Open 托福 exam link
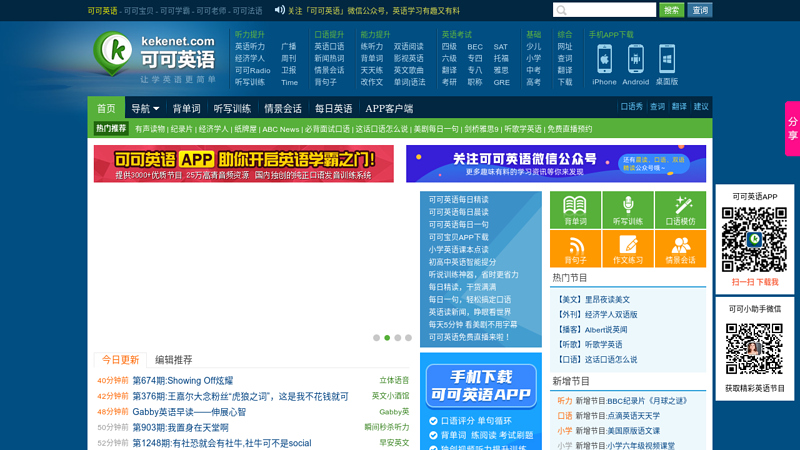 click(501, 58)
